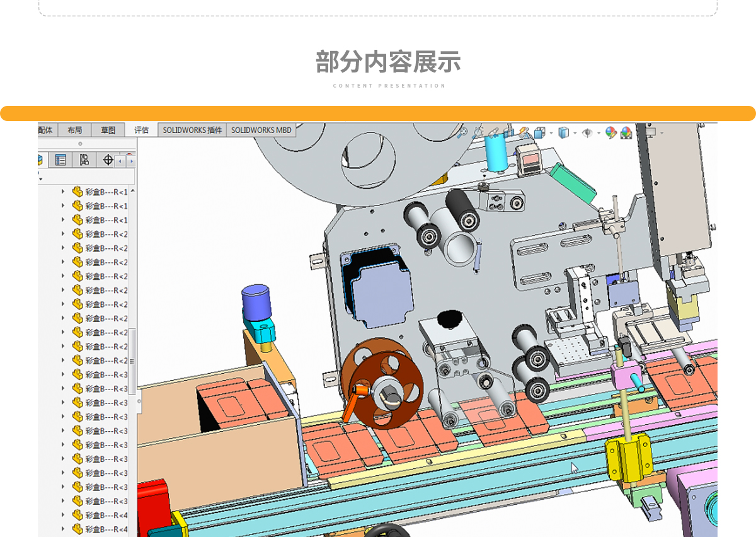Image resolution: width=756 pixels, height=537 pixels.
Task: Expand the first 彩盒B---R<2 tree row
Action: (x=62, y=234)
